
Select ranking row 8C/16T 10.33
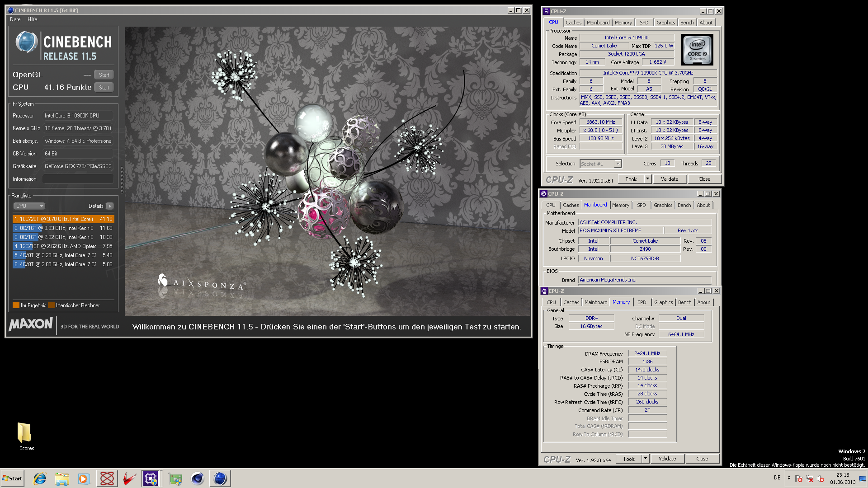coord(63,237)
